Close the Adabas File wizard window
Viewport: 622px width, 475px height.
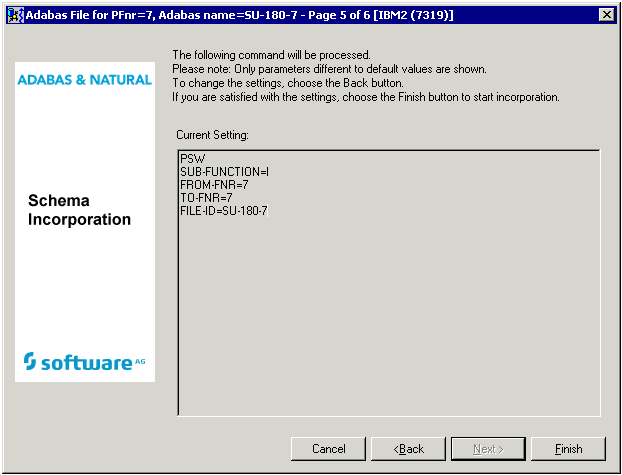[605, 14]
